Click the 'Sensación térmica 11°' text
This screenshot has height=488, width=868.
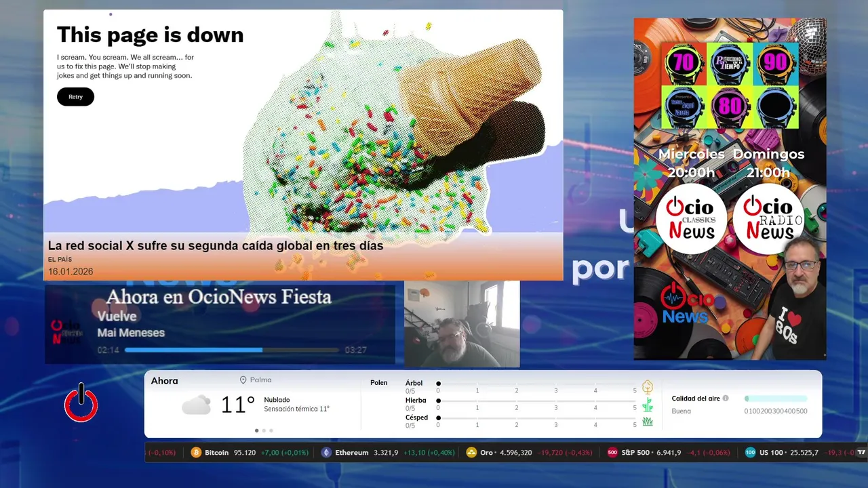pos(296,409)
